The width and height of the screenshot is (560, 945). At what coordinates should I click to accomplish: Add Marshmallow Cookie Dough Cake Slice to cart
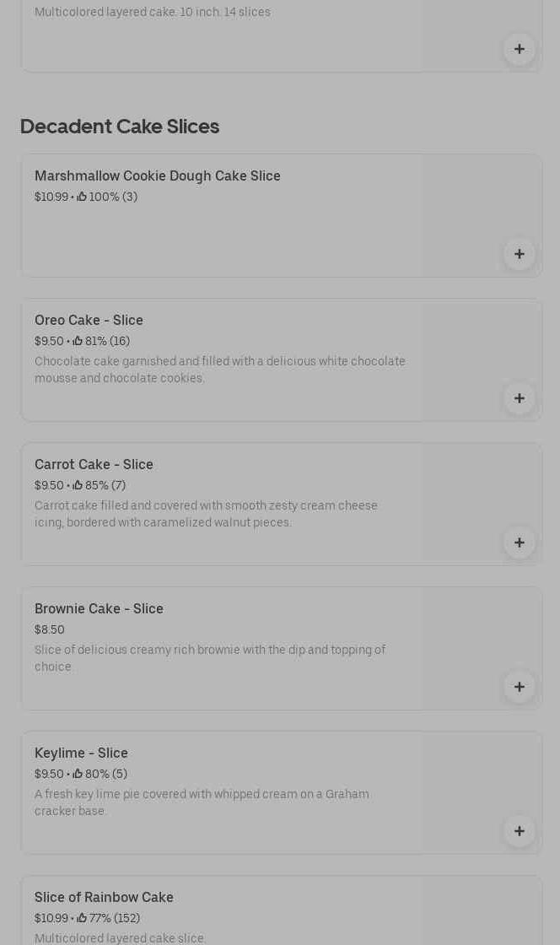(x=519, y=254)
